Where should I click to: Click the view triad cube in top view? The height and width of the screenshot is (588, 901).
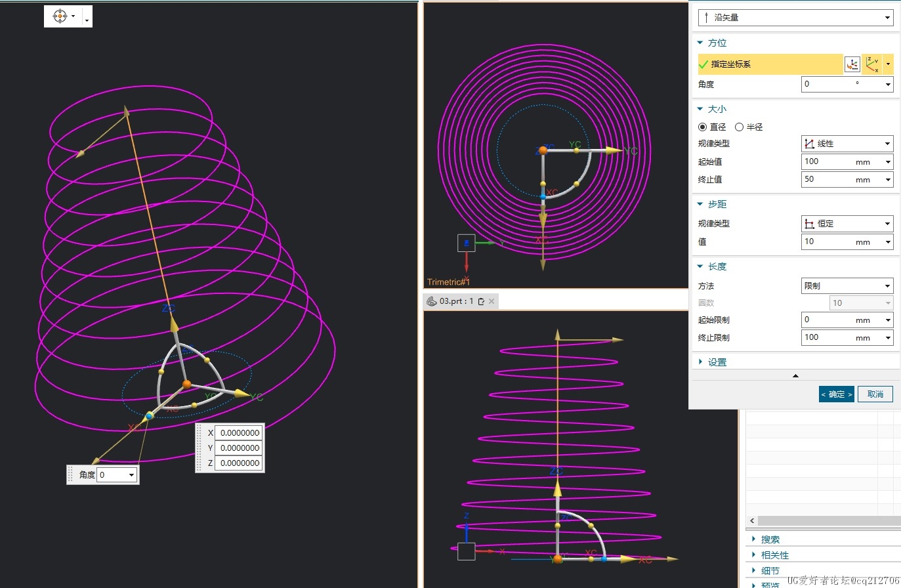466,243
